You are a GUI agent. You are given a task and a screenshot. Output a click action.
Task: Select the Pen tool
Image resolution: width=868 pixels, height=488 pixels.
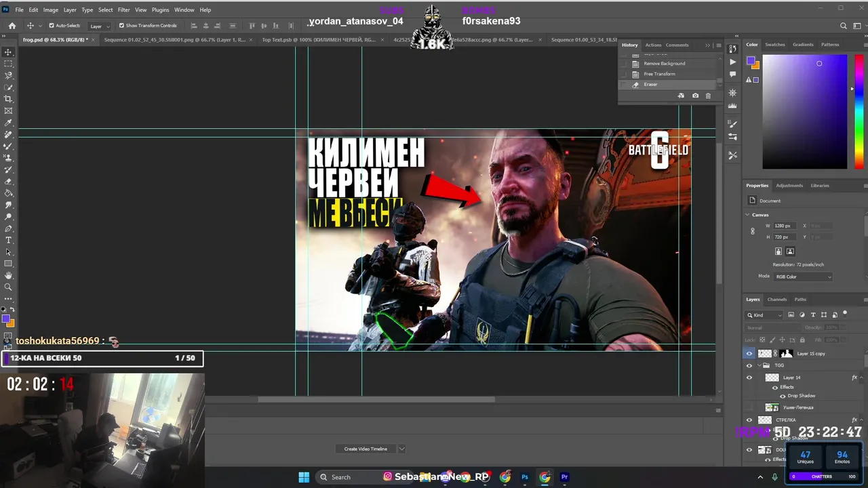click(8, 228)
